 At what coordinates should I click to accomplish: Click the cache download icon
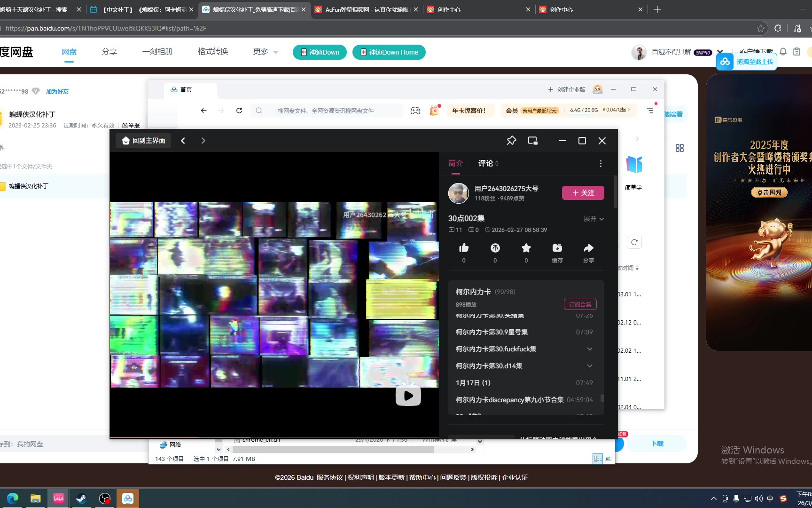pos(557,248)
